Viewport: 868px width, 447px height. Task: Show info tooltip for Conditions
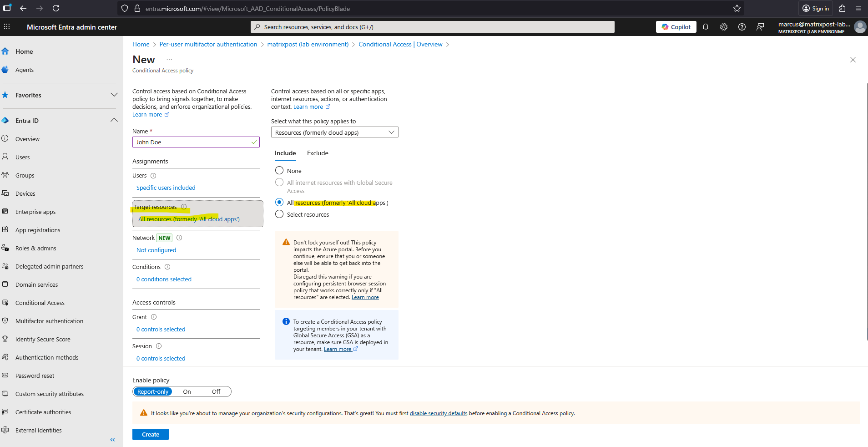tap(167, 267)
